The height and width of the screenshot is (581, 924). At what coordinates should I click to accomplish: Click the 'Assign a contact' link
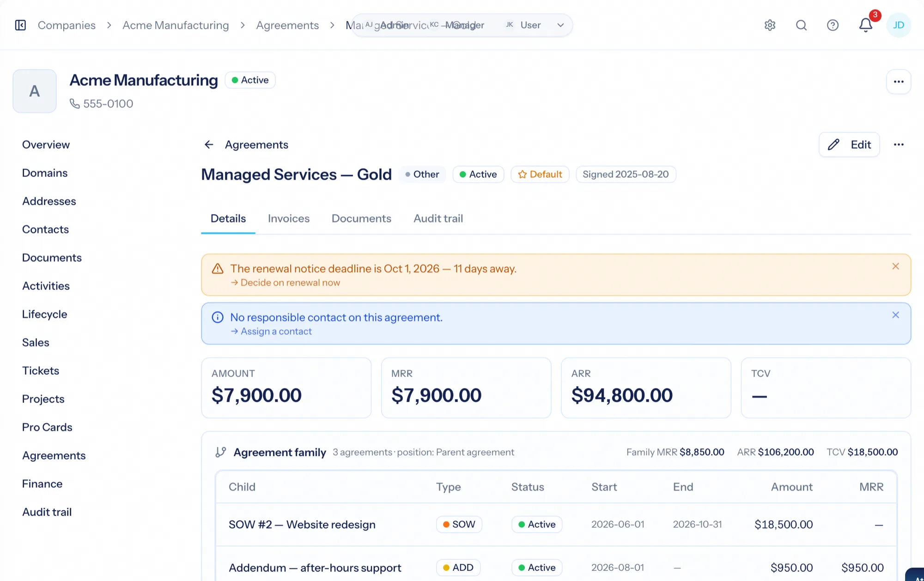[271, 331]
